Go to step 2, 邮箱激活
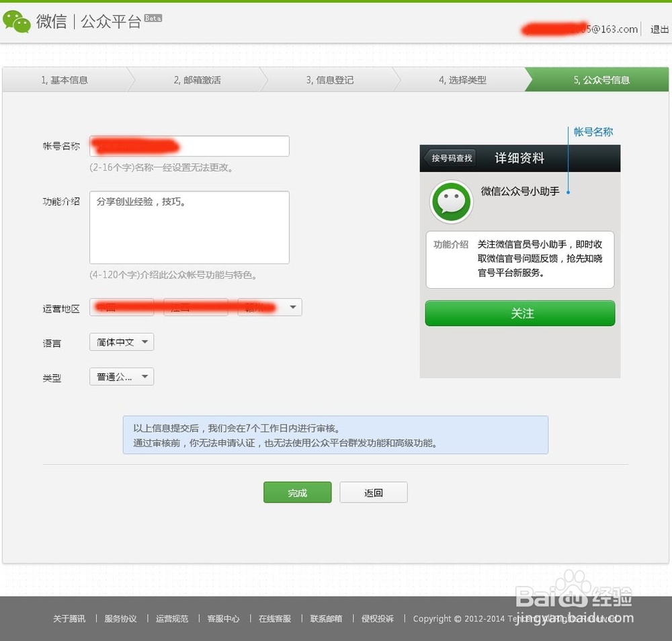672x641 pixels. pos(197,80)
